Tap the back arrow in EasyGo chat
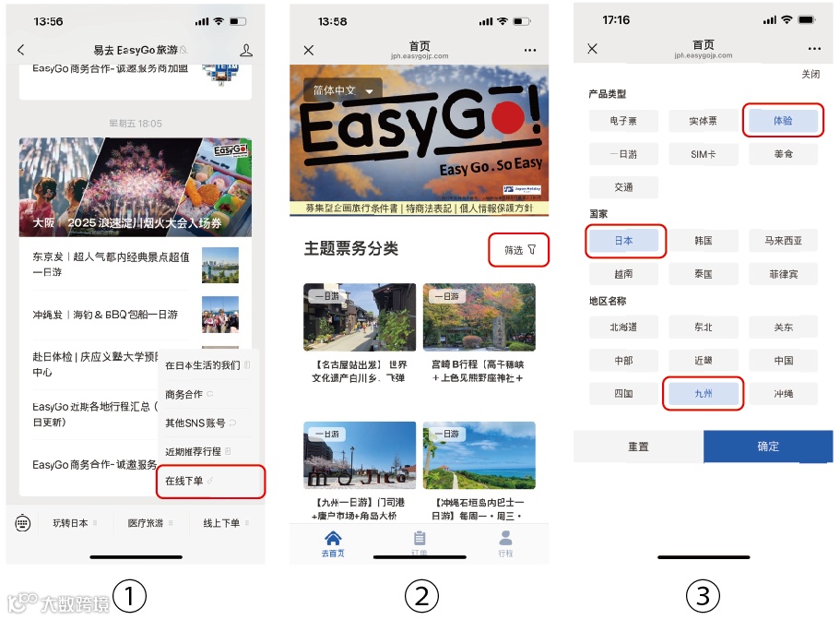 tap(21, 50)
